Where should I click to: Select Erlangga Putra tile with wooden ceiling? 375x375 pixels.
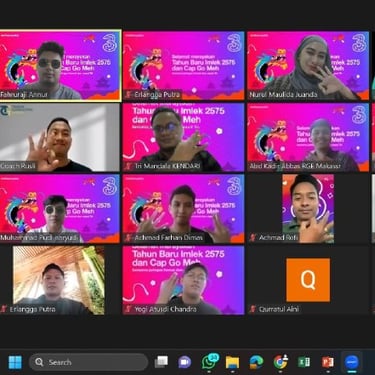pos(60,280)
